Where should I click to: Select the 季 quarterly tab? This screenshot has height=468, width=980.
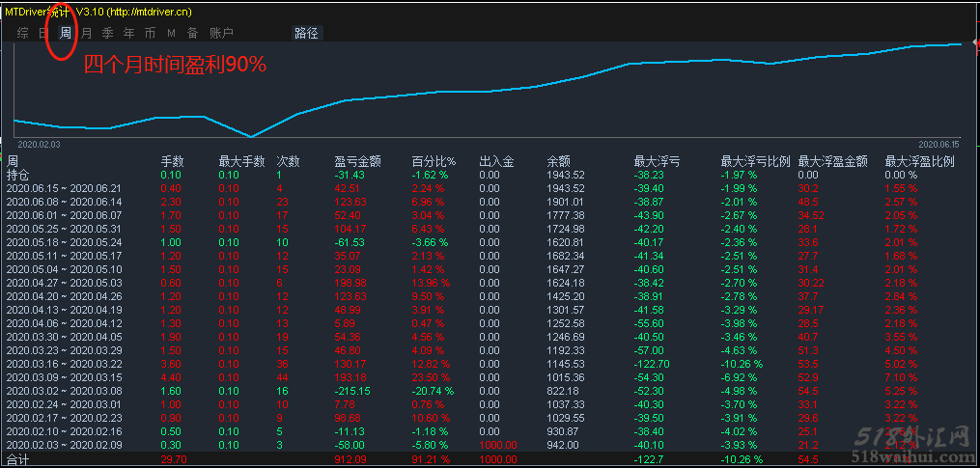click(107, 33)
